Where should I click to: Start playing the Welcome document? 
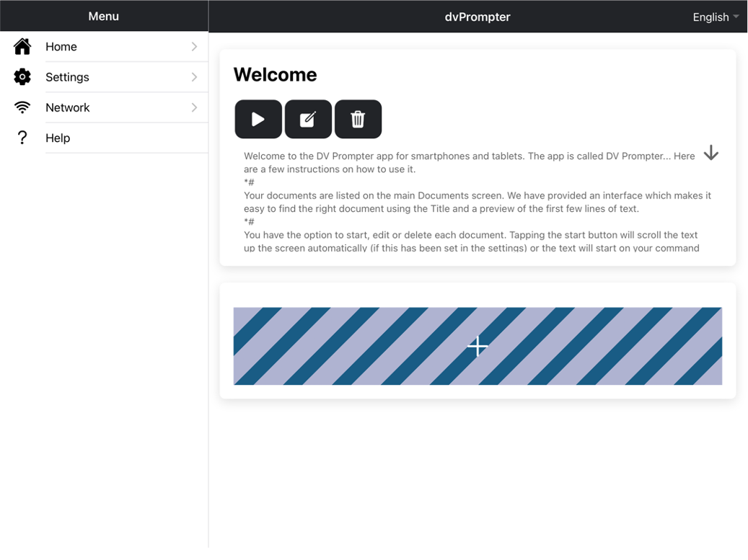[x=258, y=120]
